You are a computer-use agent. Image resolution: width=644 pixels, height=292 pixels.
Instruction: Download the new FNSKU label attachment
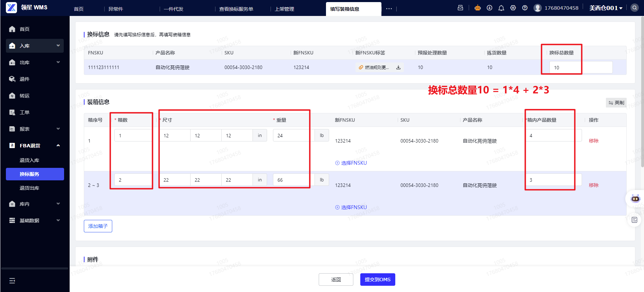pyautogui.click(x=398, y=67)
